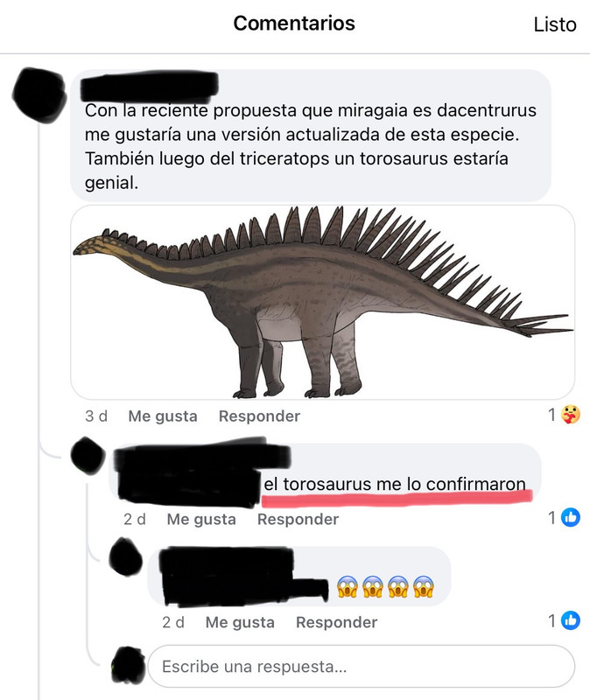The width and height of the screenshot is (590, 700).
Task: Open first commenter's redacted name link
Action: tap(149, 86)
